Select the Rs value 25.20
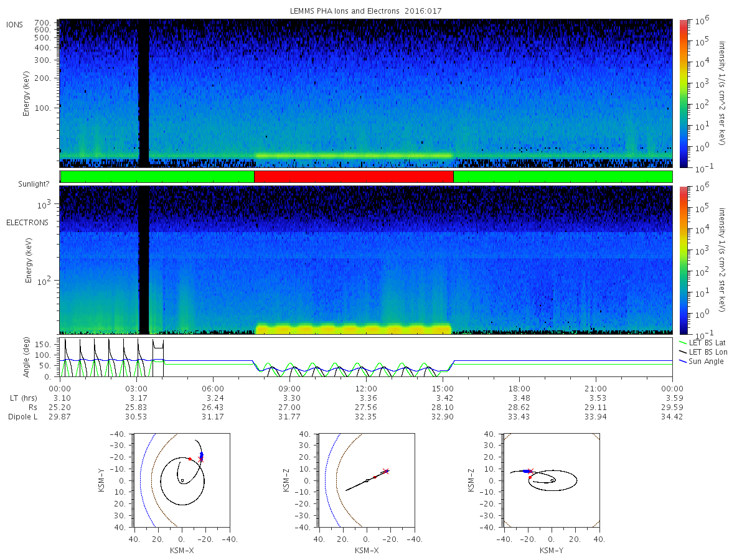747x560 pixels. [60, 408]
